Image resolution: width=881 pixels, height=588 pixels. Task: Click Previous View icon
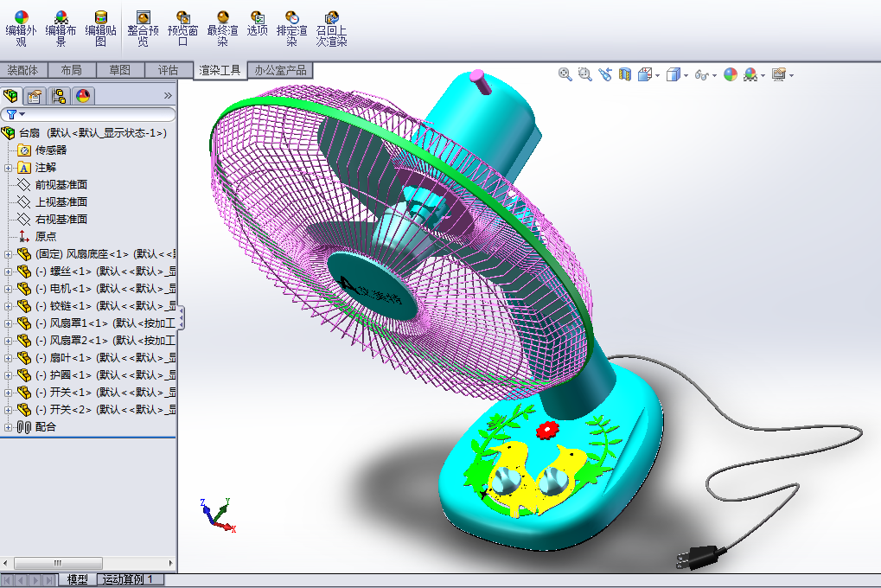coord(605,74)
